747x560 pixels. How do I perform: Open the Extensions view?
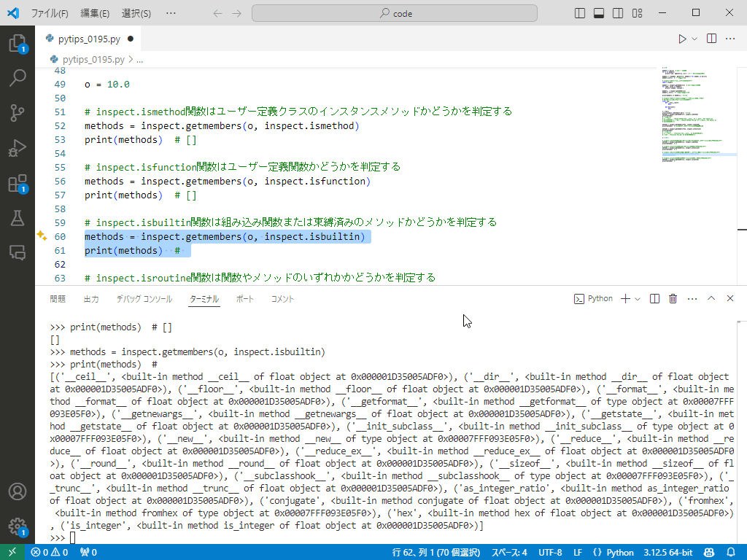pos(17,183)
